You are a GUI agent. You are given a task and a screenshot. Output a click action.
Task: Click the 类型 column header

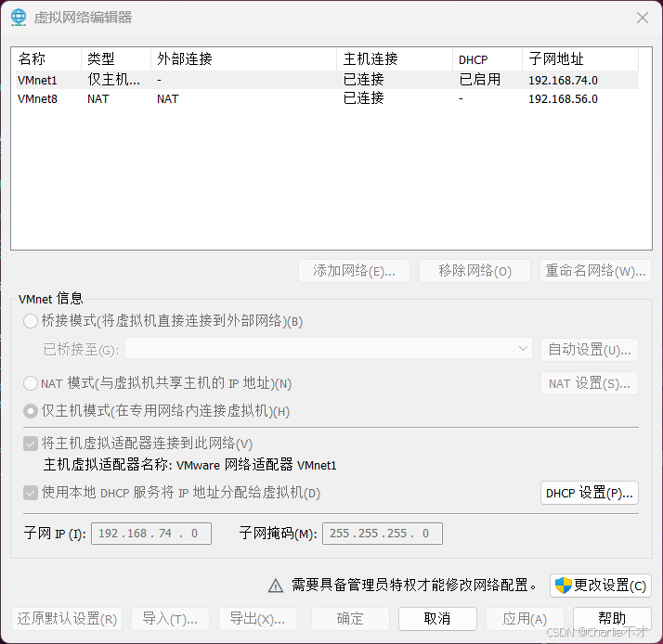116,58
